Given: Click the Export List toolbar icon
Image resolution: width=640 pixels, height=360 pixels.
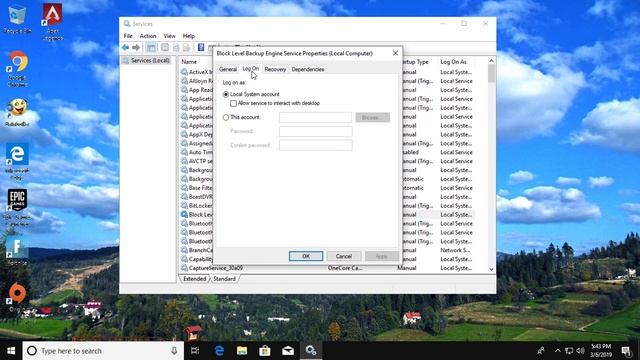Looking at the screenshot, I should click(186, 48).
